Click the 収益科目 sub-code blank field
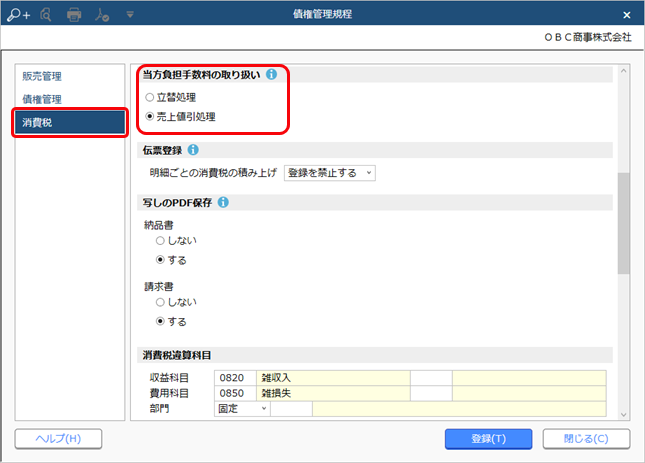The image size is (645, 463). pos(431,378)
